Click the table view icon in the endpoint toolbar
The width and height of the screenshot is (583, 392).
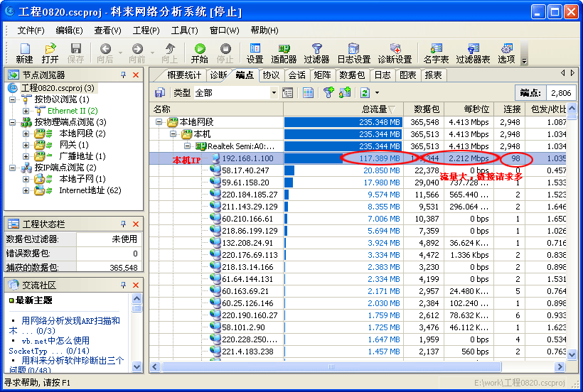coord(308,92)
